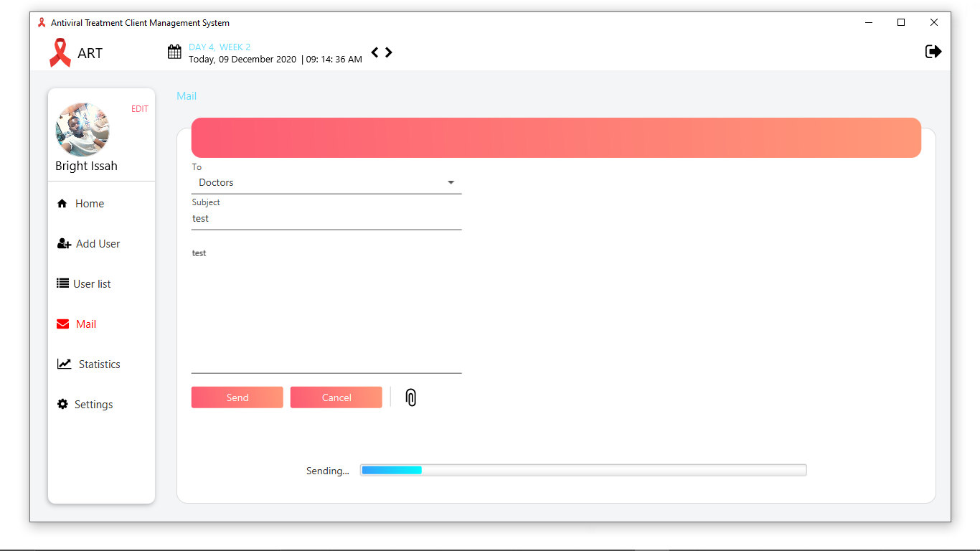Click the EDIT link on profile
The width and height of the screenshot is (980, 551).
pos(139,108)
